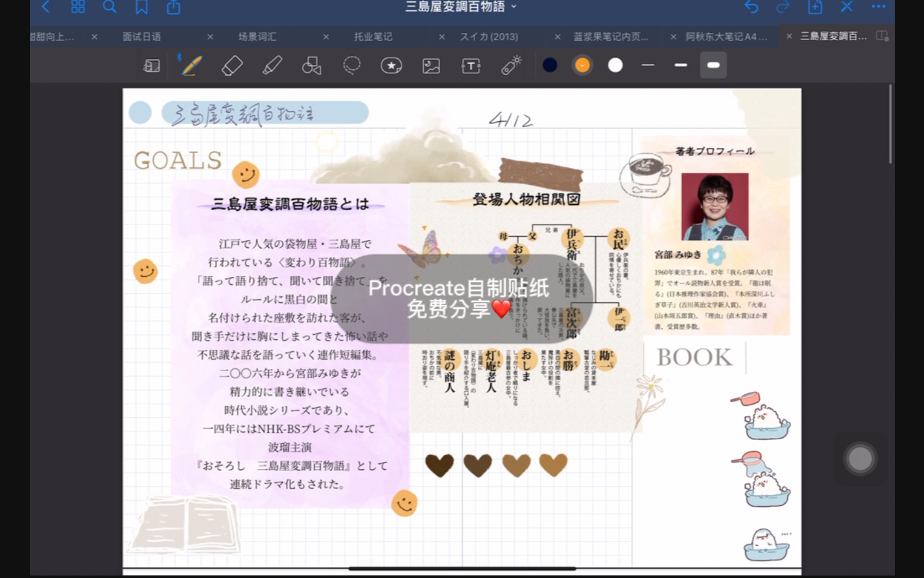
Task: Select the Pen tool
Action: pyautogui.click(x=191, y=66)
